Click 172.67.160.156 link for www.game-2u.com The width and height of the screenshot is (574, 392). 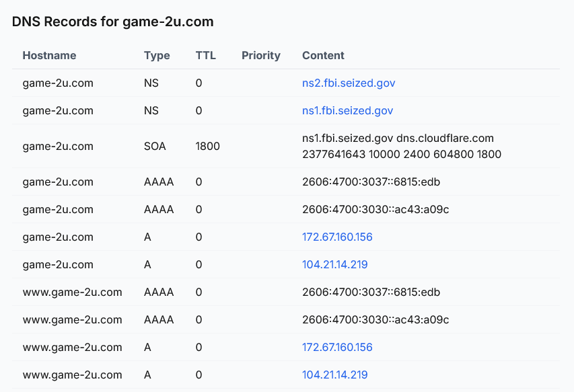click(x=337, y=347)
